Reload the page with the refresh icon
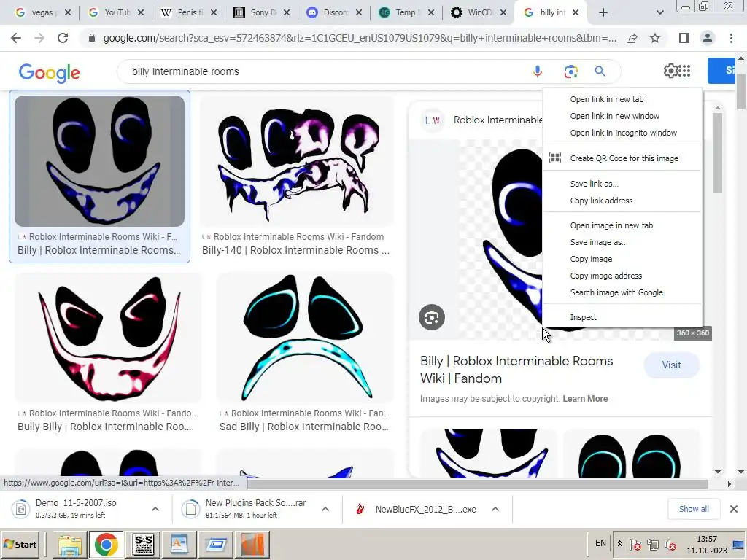The image size is (747, 560). [63, 38]
